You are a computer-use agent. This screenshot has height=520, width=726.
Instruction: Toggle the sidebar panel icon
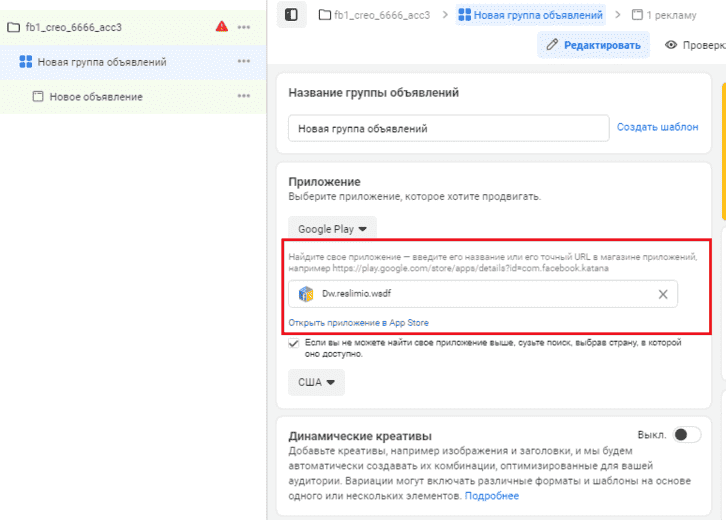291,15
